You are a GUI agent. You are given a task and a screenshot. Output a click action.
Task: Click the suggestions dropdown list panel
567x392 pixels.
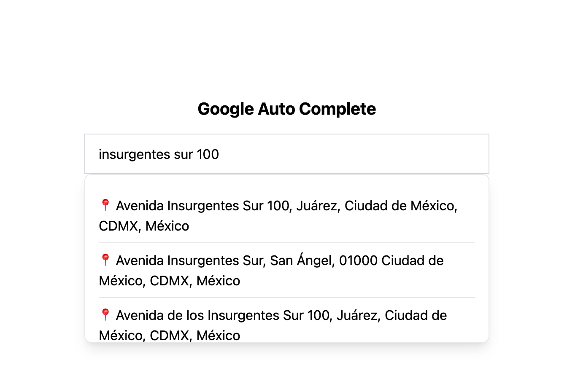(x=286, y=259)
